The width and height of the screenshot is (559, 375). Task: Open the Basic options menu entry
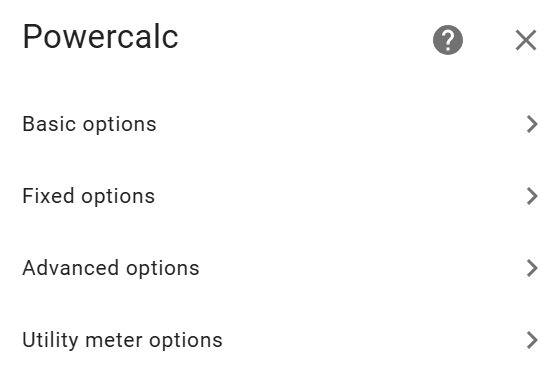(x=280, y=124)
